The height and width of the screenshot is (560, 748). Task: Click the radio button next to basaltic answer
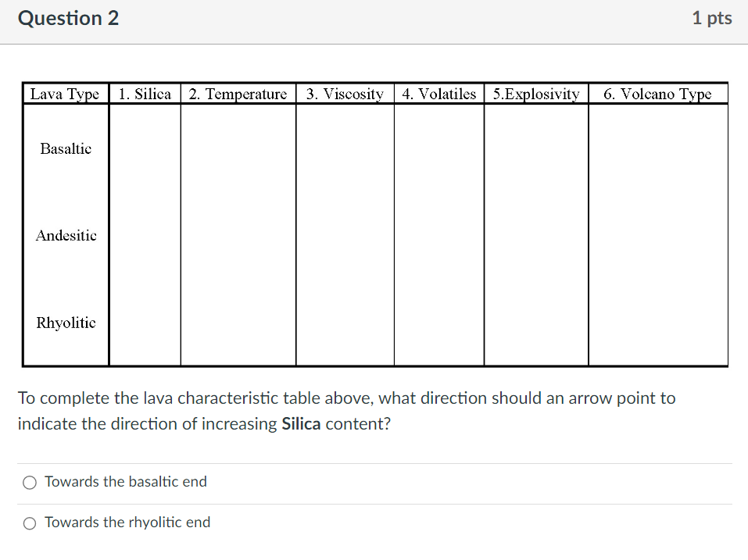(29, 482)
